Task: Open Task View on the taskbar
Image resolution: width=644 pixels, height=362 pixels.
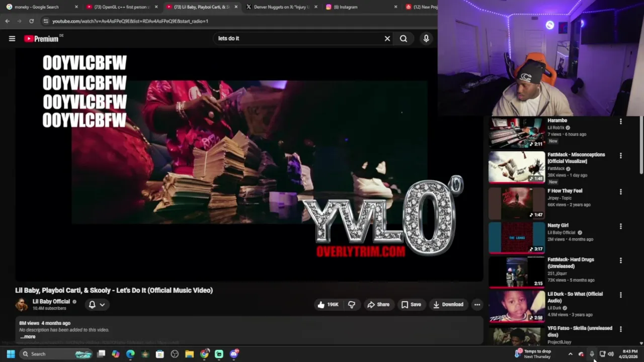Action: [x=101, y=354]
